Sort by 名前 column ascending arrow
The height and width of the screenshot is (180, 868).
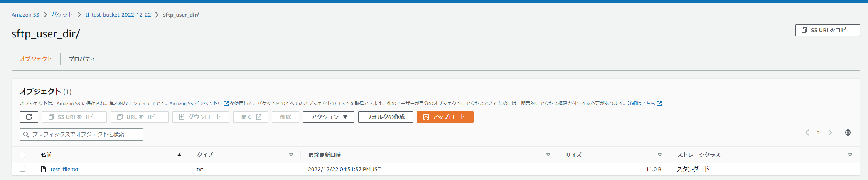coord(179,155)
